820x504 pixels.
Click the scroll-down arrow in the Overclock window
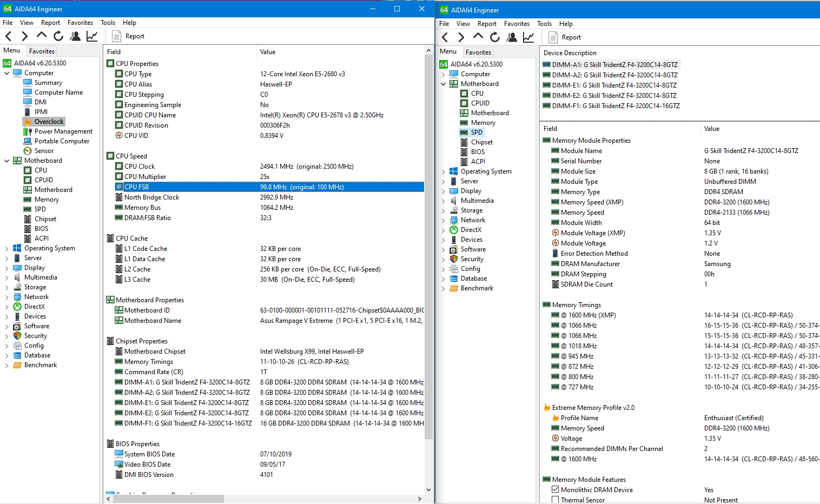429,489
